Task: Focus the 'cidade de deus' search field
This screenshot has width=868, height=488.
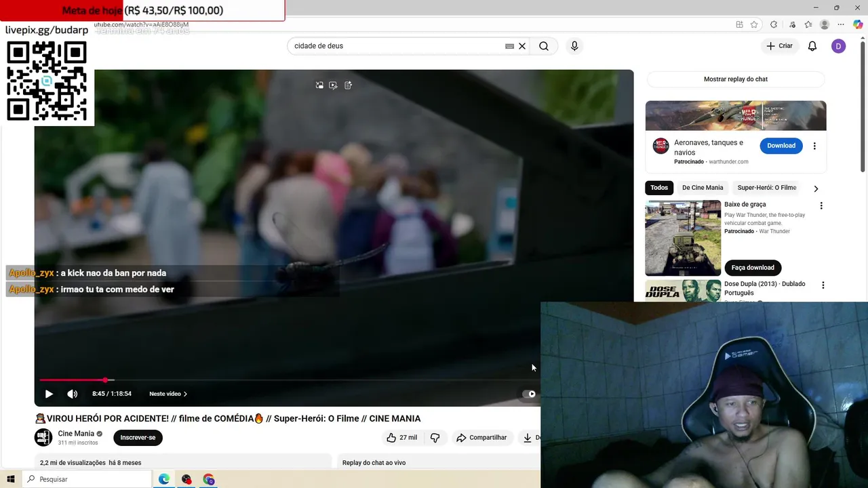Action: (397, 46)
